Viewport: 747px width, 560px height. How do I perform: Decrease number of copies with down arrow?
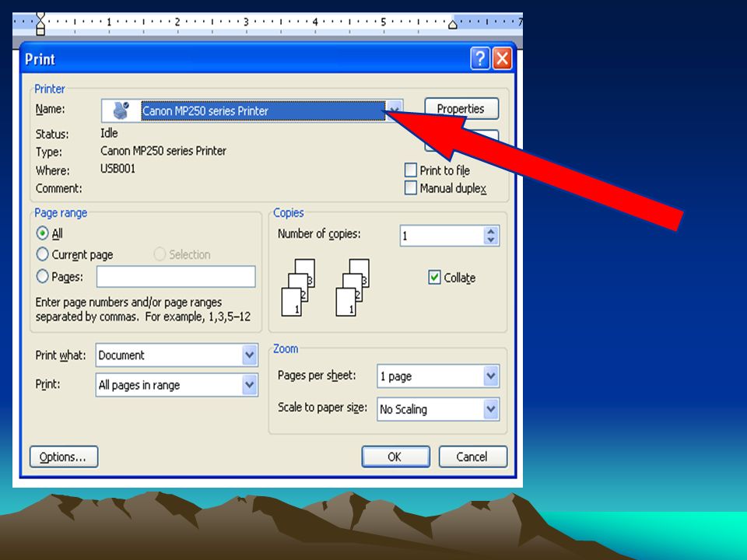tap(491, 240)
